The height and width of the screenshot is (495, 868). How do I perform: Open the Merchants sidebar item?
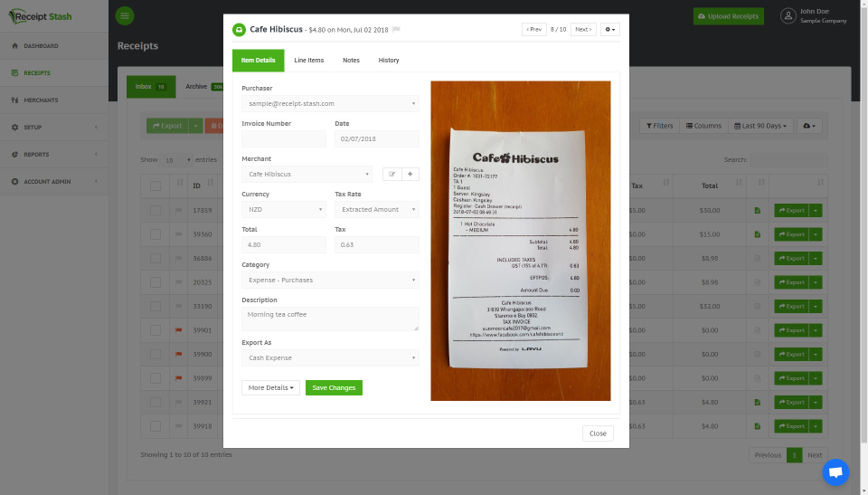53,100
